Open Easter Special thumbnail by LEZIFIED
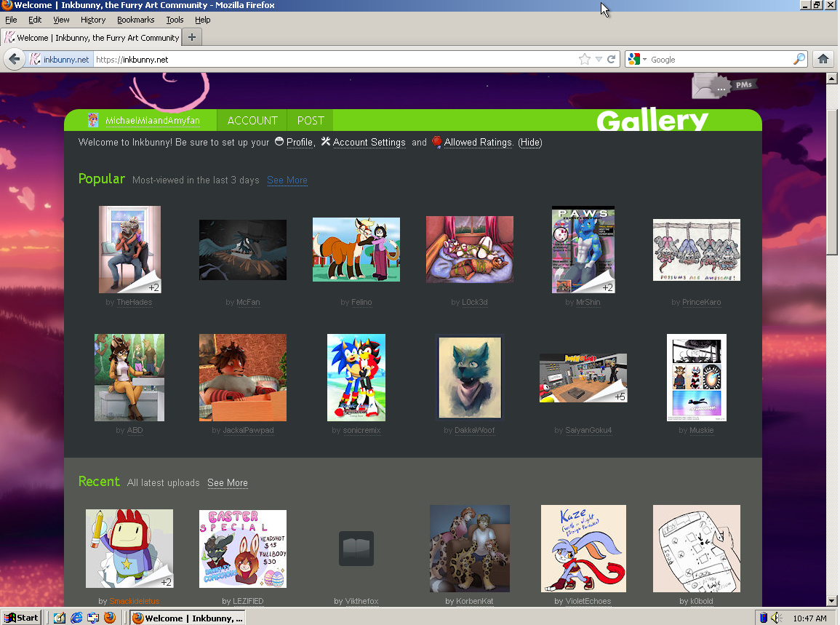The image size is (840, 625). tap(243, 549)
